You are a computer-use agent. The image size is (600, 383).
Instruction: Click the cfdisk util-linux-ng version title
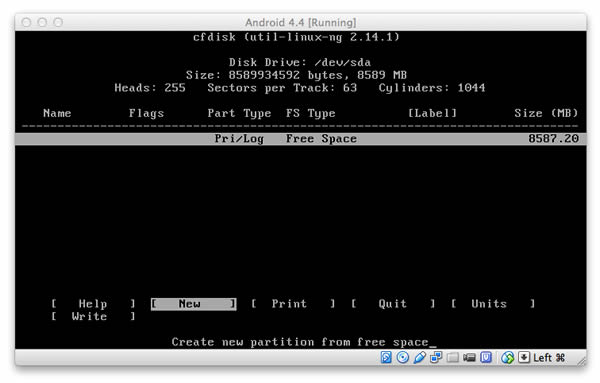(297, 37)
